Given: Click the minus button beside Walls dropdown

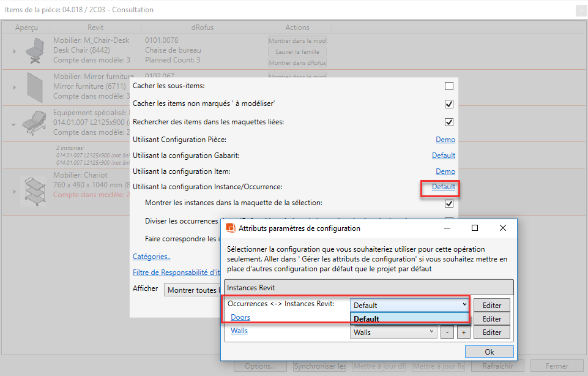Looking at the screenshot, I should 448,332.
